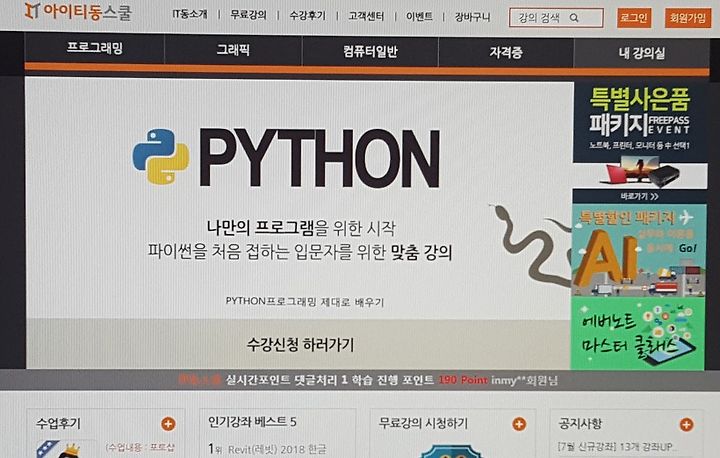The width and height of the screenshot is (720, 458).
Task: Click the 실시간포인트 ticker bar text
Action: click(368, 380)
